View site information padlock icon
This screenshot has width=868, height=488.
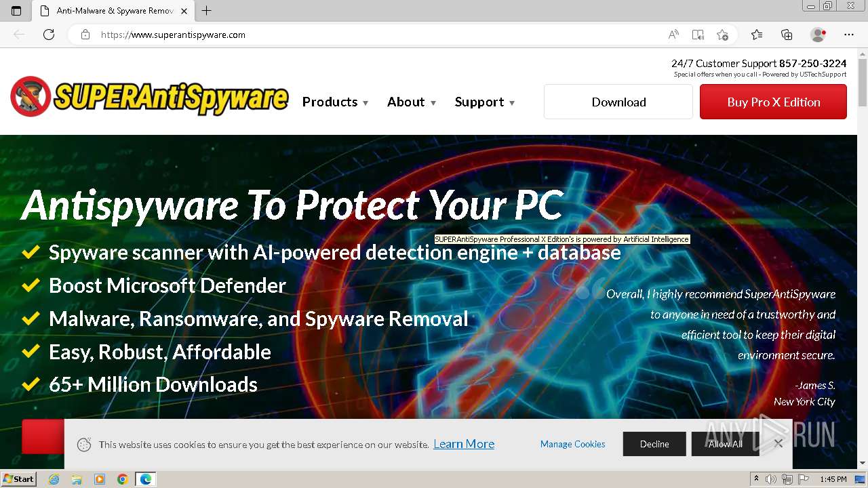[x=85, y=35]
